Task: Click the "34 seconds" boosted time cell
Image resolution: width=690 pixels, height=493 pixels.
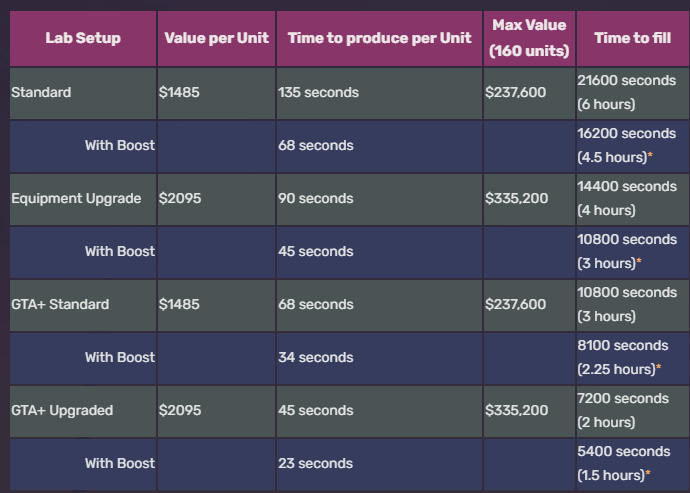Action: tap(315, 357)
